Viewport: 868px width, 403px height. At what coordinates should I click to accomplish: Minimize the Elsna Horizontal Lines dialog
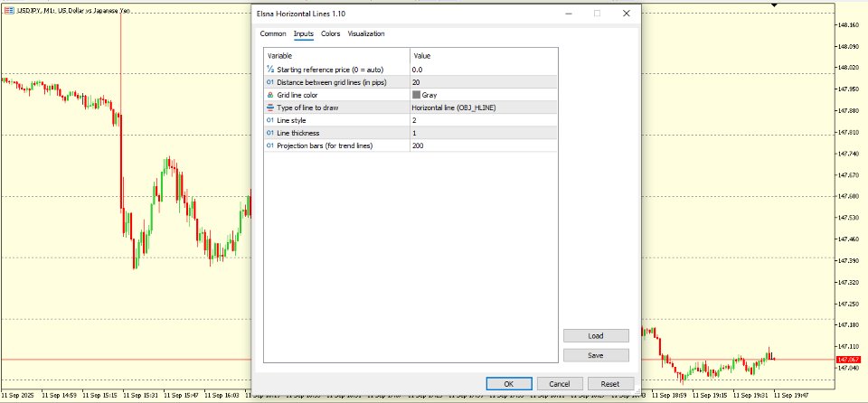569,14
